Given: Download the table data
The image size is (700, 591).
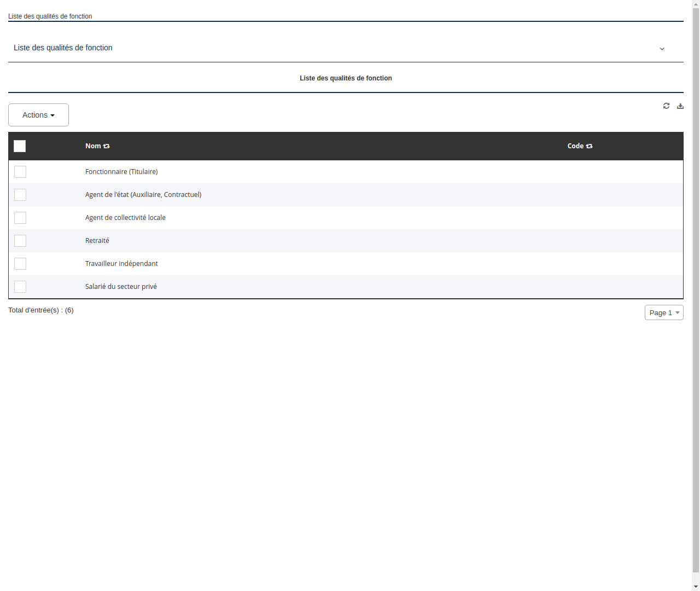Looking at the screenshot, I should (680, 106).
